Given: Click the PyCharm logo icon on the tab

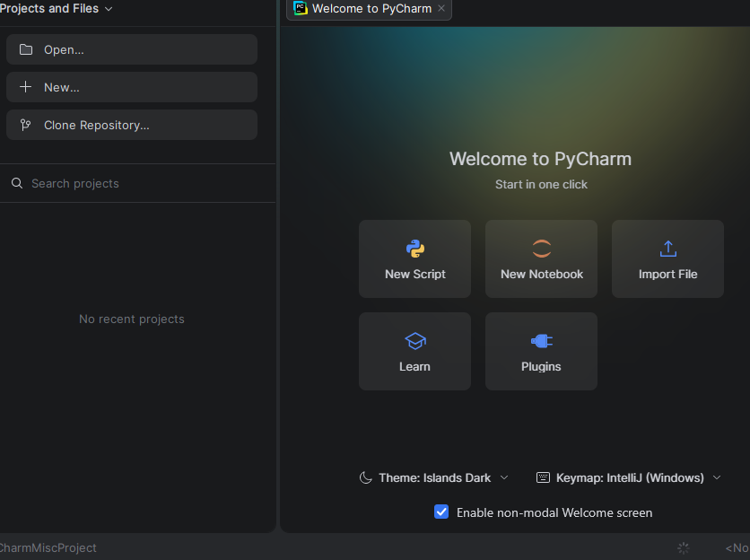Looking at the screenshot, I should [301, 8].
